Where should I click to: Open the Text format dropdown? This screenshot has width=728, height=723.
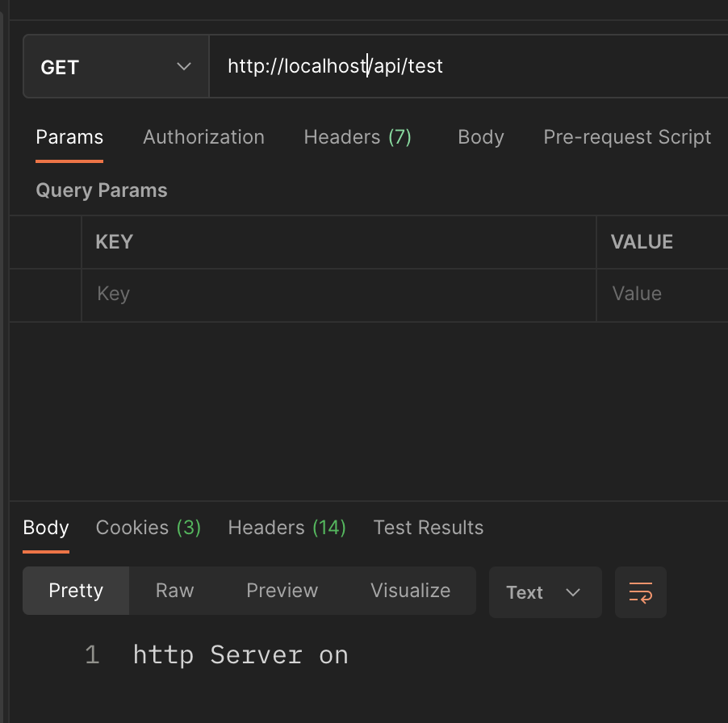coord(545,592)
